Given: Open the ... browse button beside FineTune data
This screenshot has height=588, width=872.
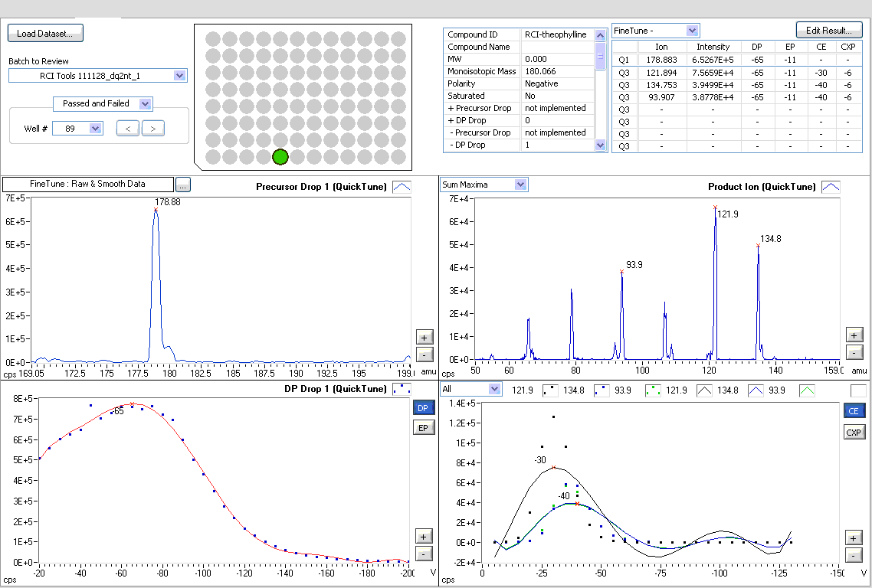Looking at the screenshot, I should coord(182,185).
